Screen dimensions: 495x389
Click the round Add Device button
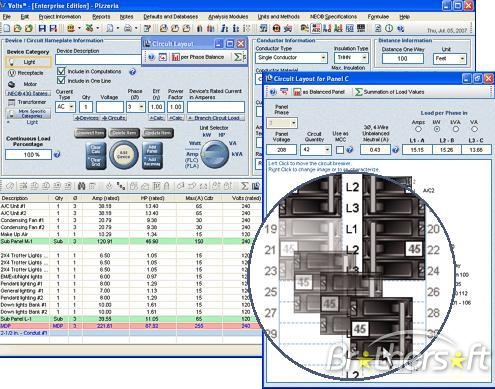coord(124,155)
